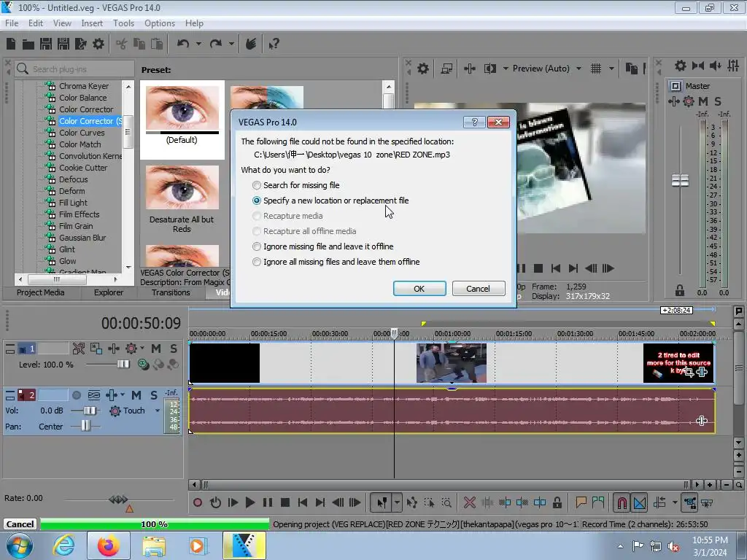Mute video track 1
The image size is (747, 560).
tap(156, 349)
